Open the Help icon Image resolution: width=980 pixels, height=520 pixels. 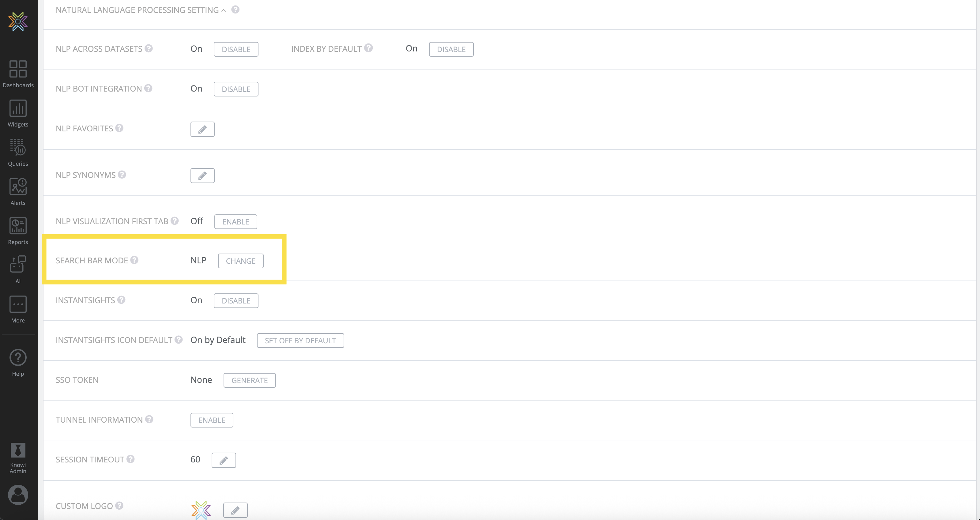pyautogui.click(x=18, y=358)
